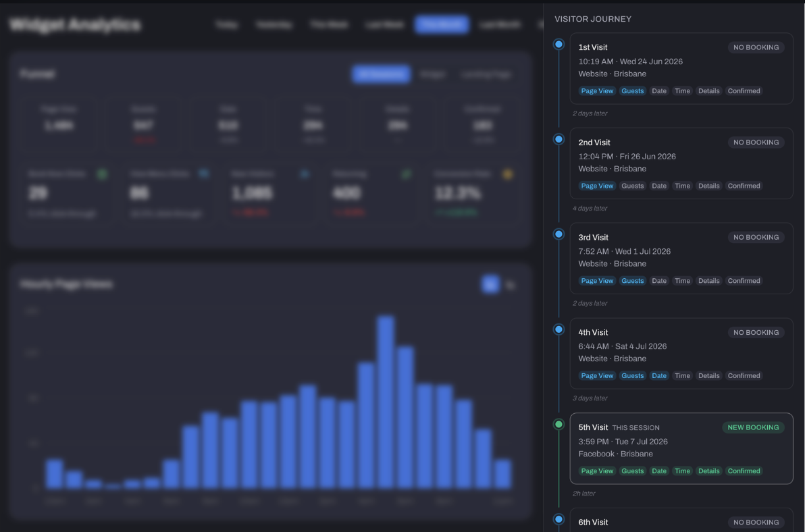Viewport: 805px width, 532px height.
Task: Click the Page View chip in 3rd Visit
Action: 597,281
